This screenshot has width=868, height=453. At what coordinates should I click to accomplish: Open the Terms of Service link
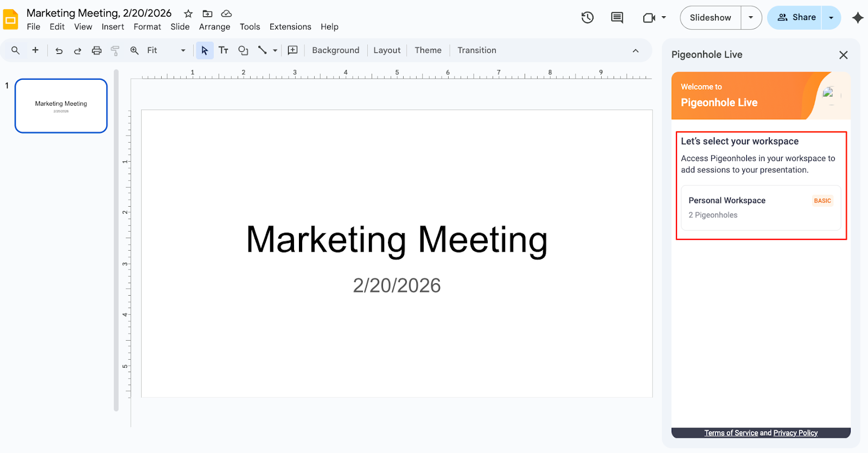point(731,433)
